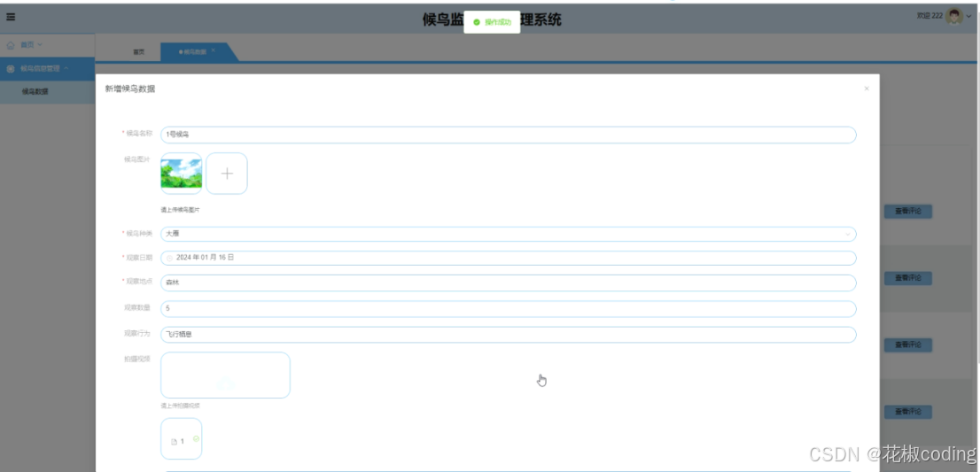Click the uploaded file card labeled 1

[182, 439]
